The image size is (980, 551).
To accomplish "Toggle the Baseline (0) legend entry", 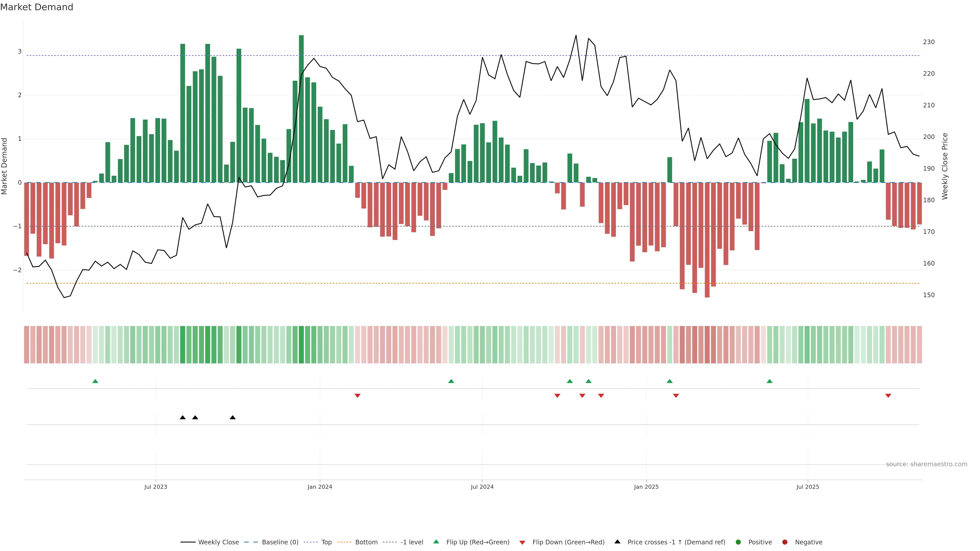I will (280, 542).
